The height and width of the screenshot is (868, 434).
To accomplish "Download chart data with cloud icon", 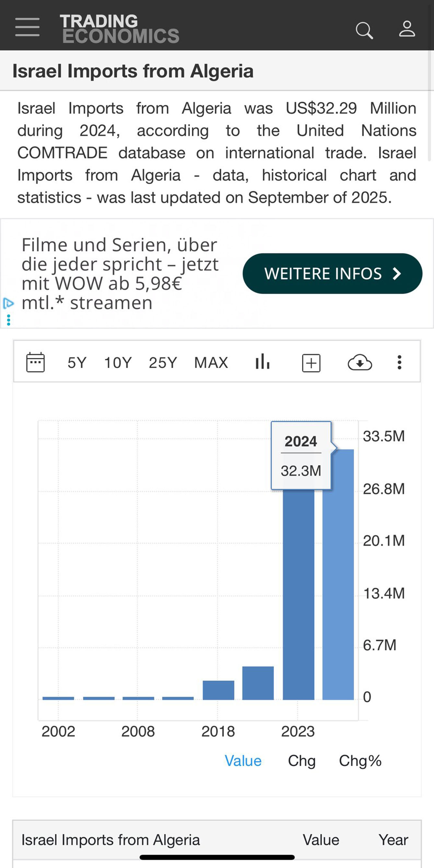I will coord(359,363).
